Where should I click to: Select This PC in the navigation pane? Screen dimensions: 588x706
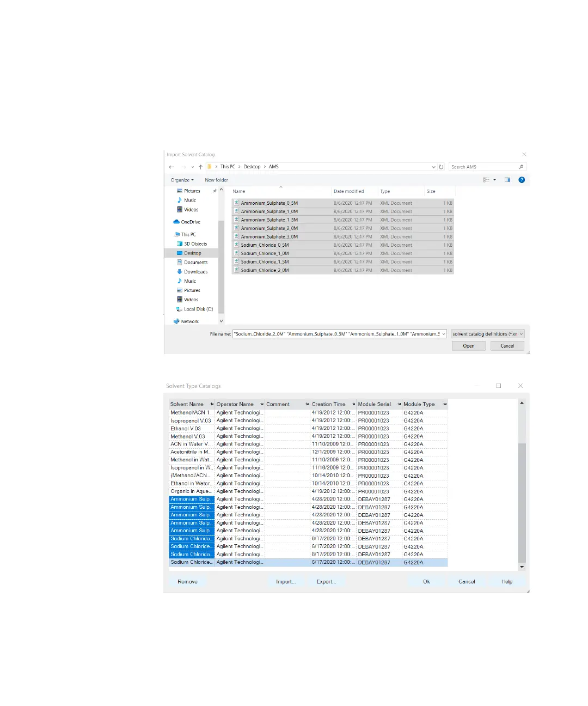185,234
